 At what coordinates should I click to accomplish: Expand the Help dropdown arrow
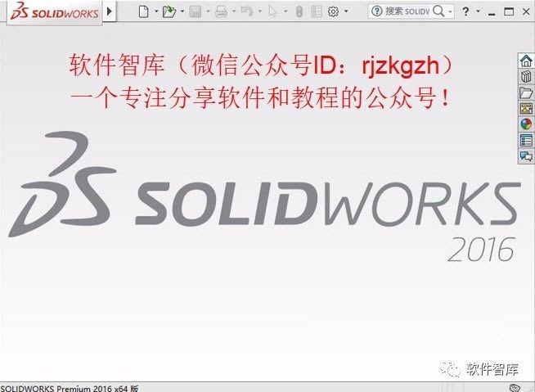coord(478,11)
